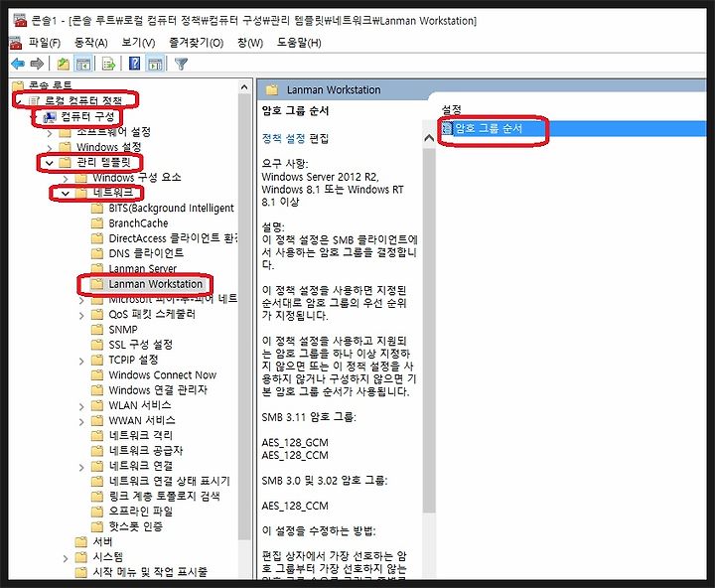Select 핫스폿 인증 tree folder
This screenshot has height=588, width=715.
click(x=135, y=526)
